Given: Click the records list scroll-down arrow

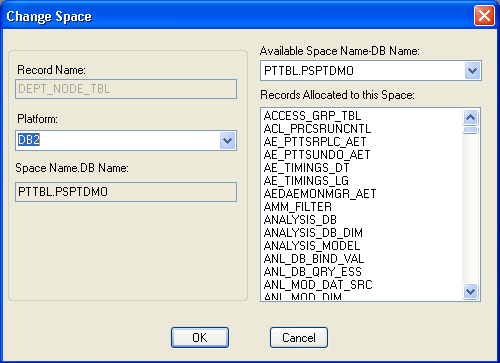Looking at the screenshot, I should coord(471,291).
